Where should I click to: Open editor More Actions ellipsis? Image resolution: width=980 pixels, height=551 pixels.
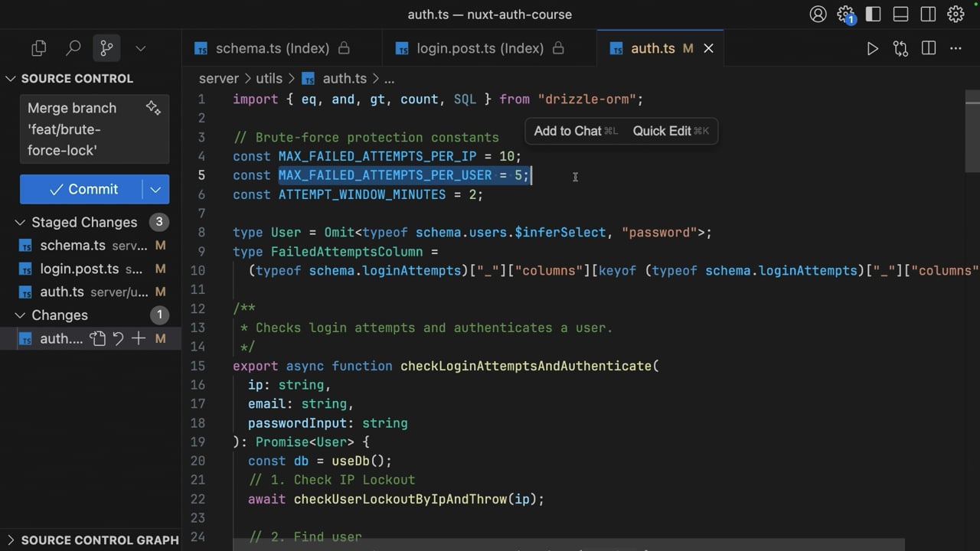point(955,48)
